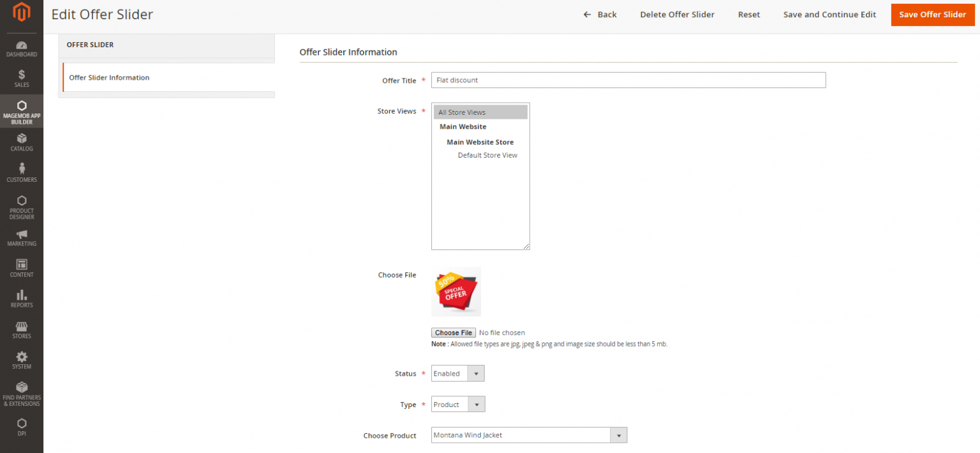This screenshot has height=453, width=980.
Task: Select Main Website in Store Views list
Action: pos(463,126)
